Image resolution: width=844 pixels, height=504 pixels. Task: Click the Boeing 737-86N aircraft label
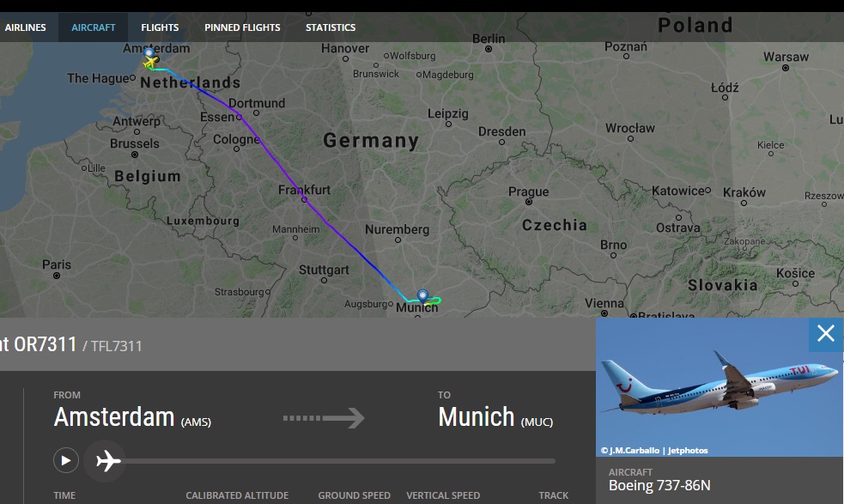659,485
